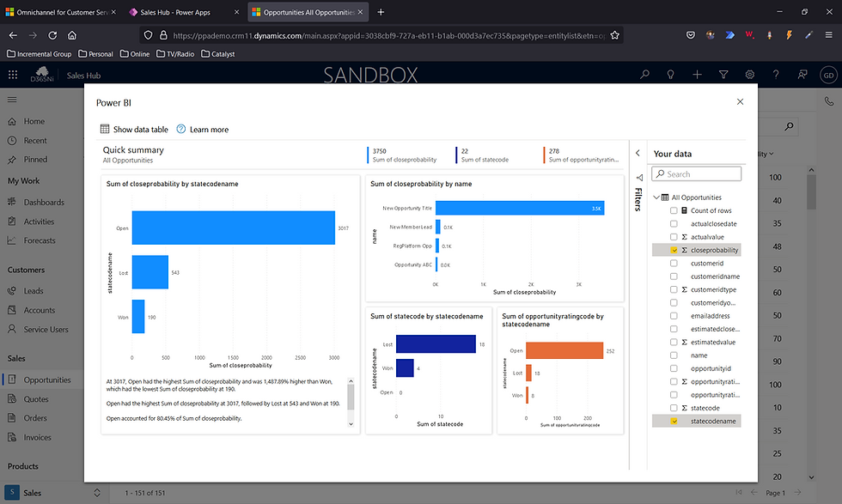Open Dashboards in sidebar
This screenshot has height=504, width=842.
[44, 203]
